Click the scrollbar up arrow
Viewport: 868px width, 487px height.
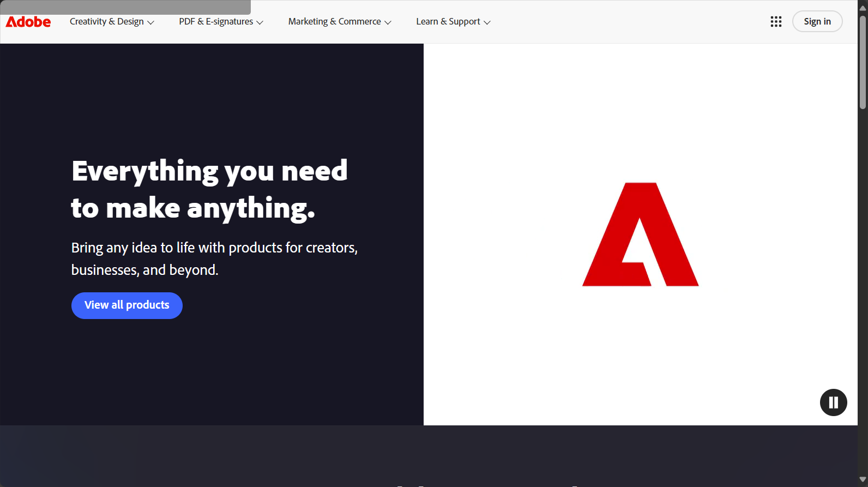(863, 8)
